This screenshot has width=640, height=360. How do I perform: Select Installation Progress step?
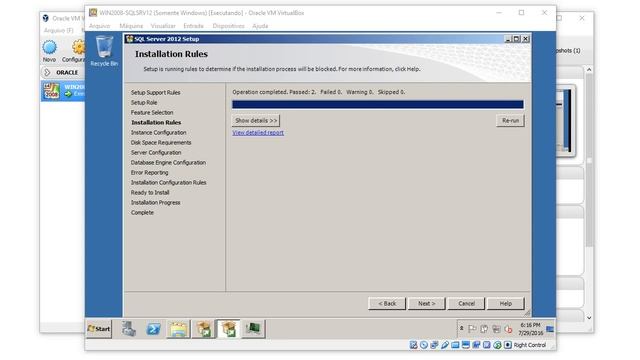point(156,202)
